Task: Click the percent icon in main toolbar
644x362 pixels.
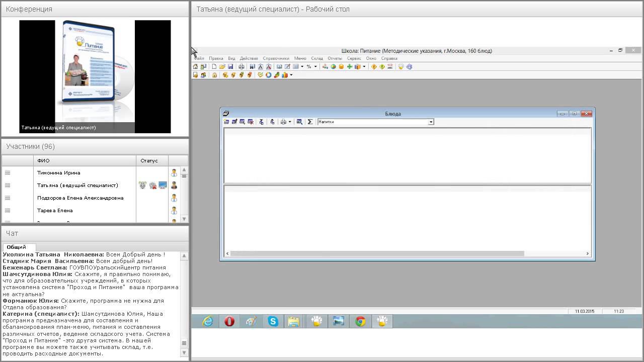Action: pyautogui.click(x=309, y=66)
